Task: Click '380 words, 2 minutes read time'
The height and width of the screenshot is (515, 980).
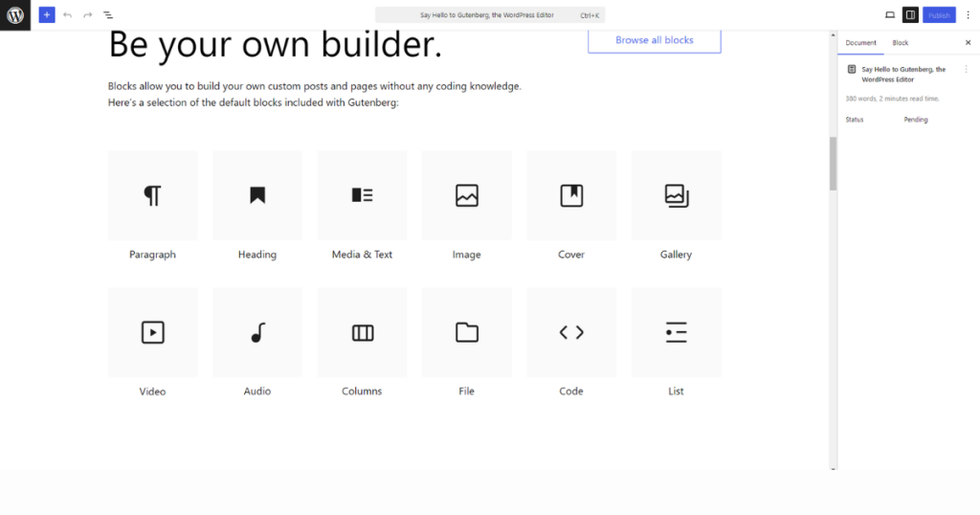Action: click(893, 99)
